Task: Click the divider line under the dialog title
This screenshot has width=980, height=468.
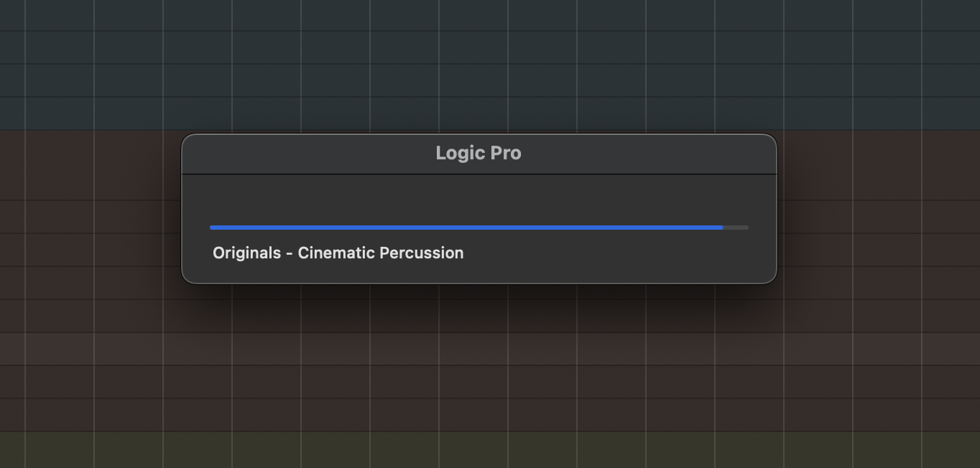Action: click(479, 174)
